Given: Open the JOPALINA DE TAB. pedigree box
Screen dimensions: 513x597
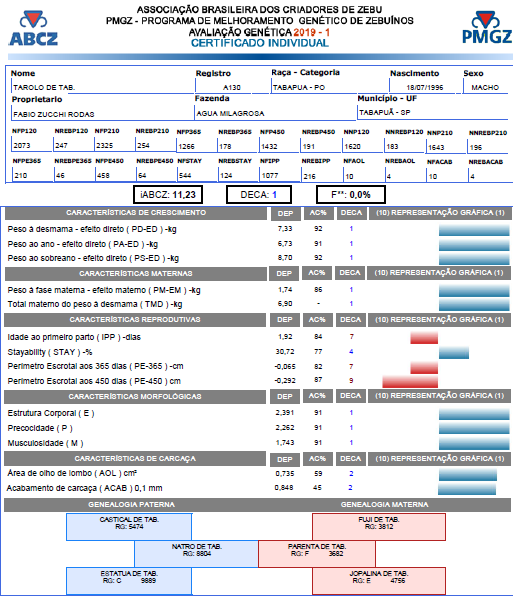Looking at the screenshot, I should point(379,581).
